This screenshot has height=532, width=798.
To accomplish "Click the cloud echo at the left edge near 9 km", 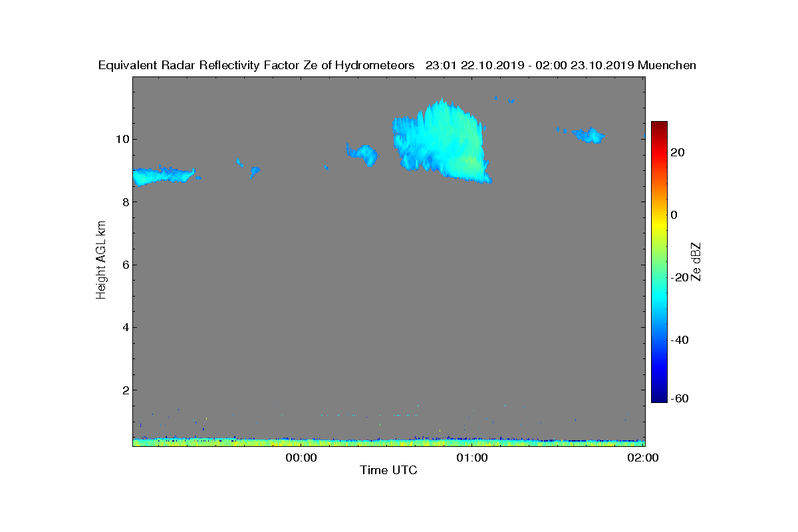I will click(x=164, y=176).
